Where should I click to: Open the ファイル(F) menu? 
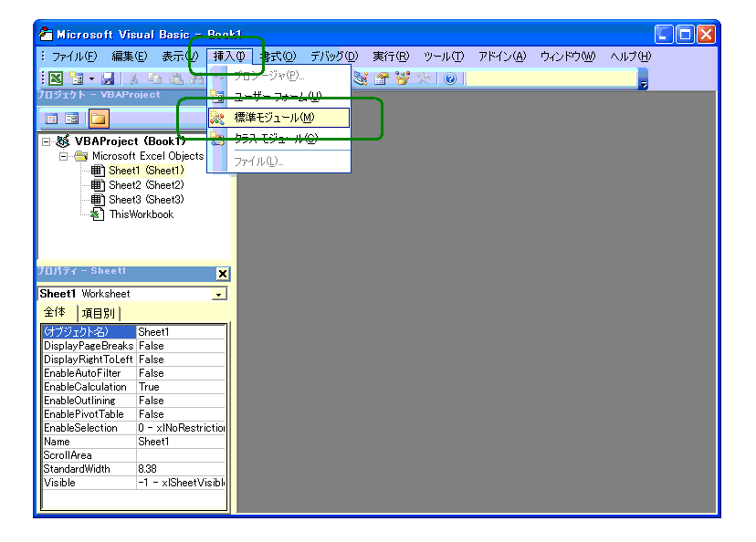tap(74, 57)
